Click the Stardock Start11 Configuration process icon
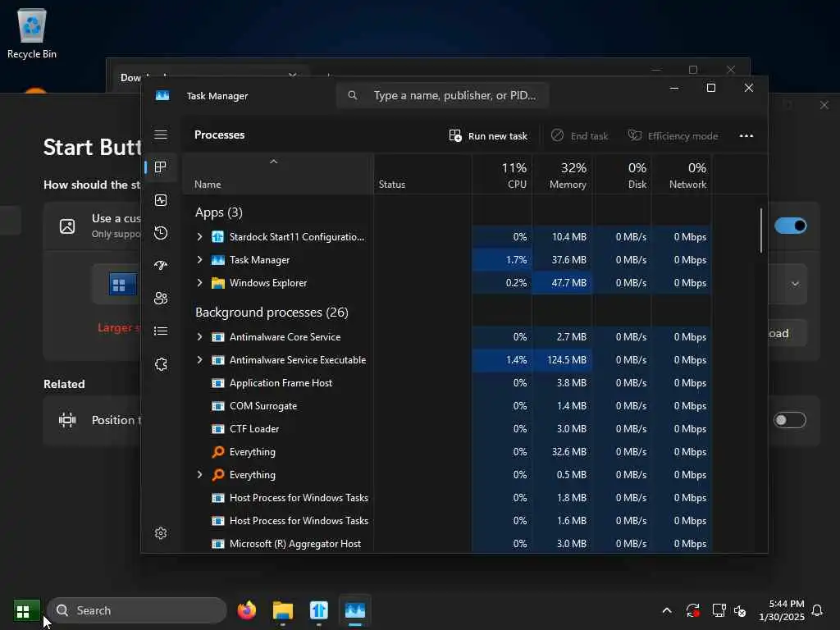 click(218, 237)
